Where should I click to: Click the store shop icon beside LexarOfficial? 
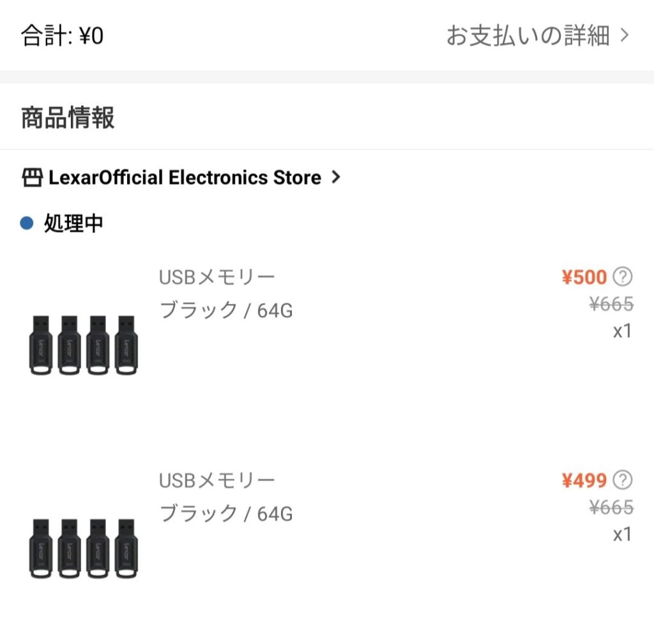[x=32, y=177]
